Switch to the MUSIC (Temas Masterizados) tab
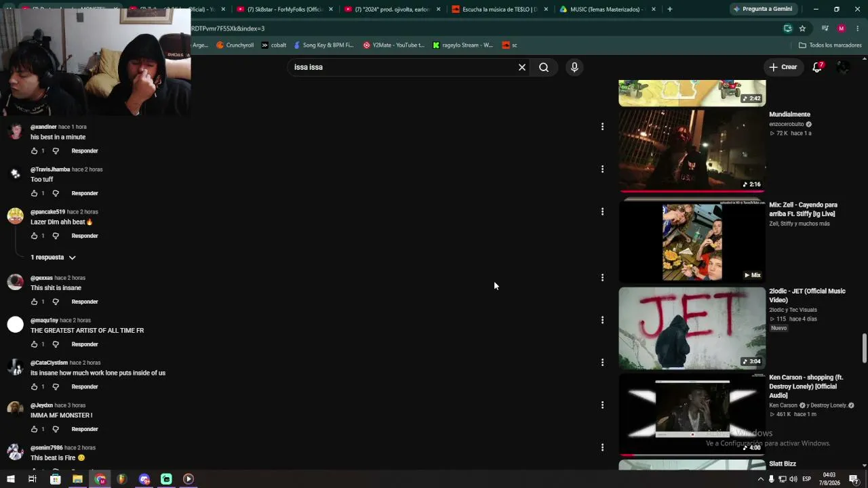 point(608,9)
